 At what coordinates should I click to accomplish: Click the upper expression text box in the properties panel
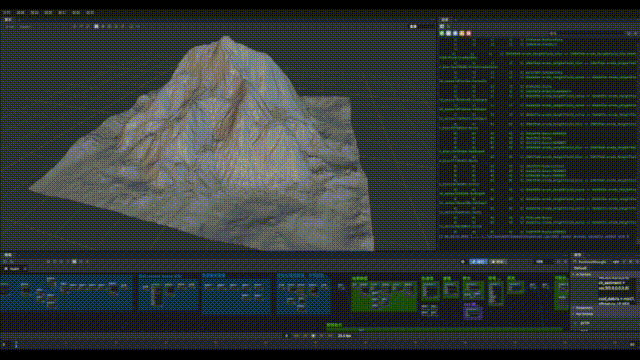tap(616, 284)
